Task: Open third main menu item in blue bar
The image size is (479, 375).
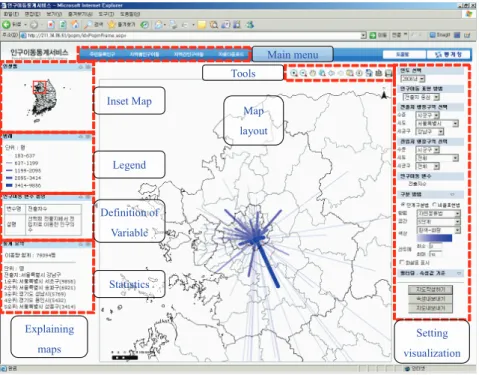Action: point(188,54)
